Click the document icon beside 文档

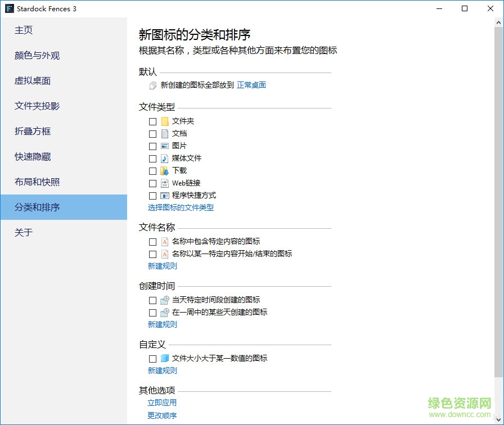tap(165, 134)
